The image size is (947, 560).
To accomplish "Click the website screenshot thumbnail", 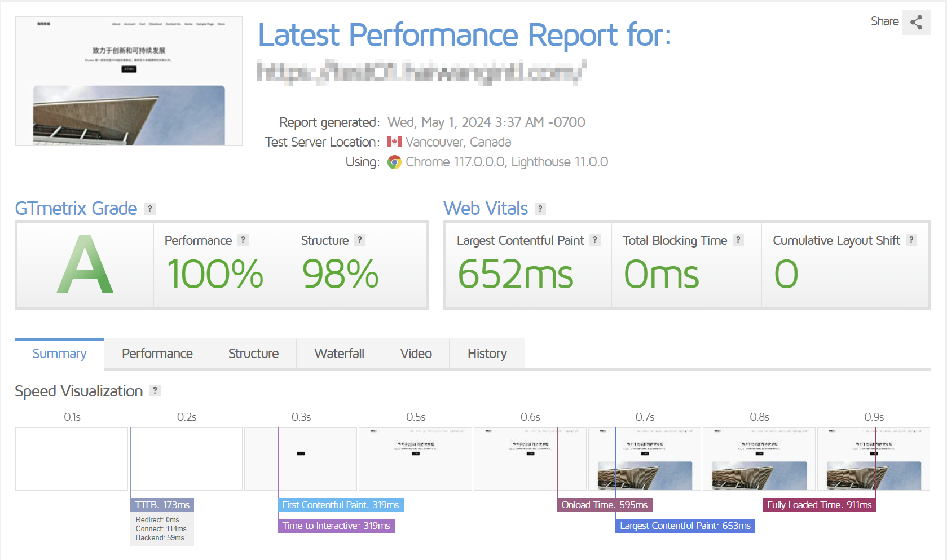I will coord(129,81).
